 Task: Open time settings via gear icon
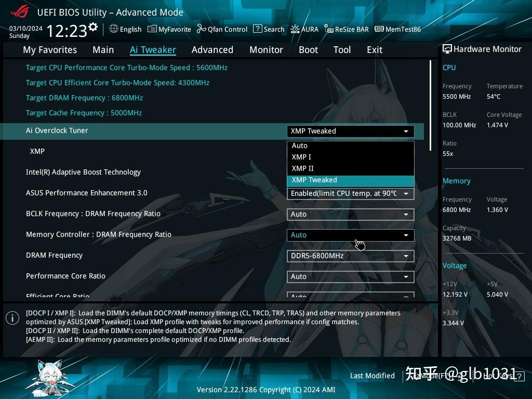[x=93, y=27]
